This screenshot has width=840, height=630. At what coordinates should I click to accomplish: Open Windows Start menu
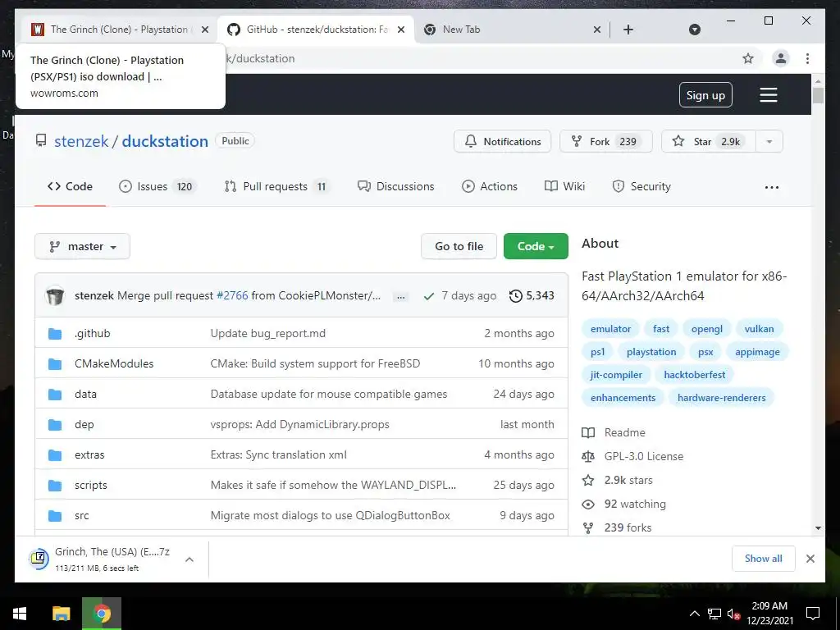coord(20,614)
